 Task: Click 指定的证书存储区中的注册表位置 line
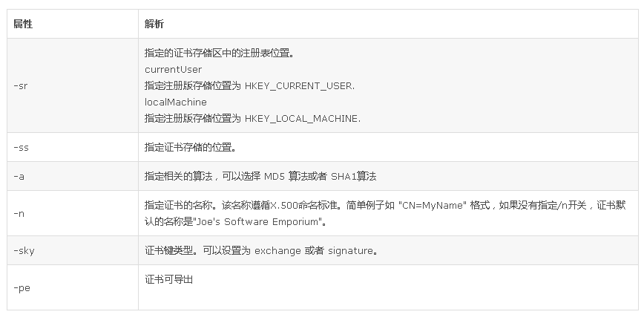(220, 53)
